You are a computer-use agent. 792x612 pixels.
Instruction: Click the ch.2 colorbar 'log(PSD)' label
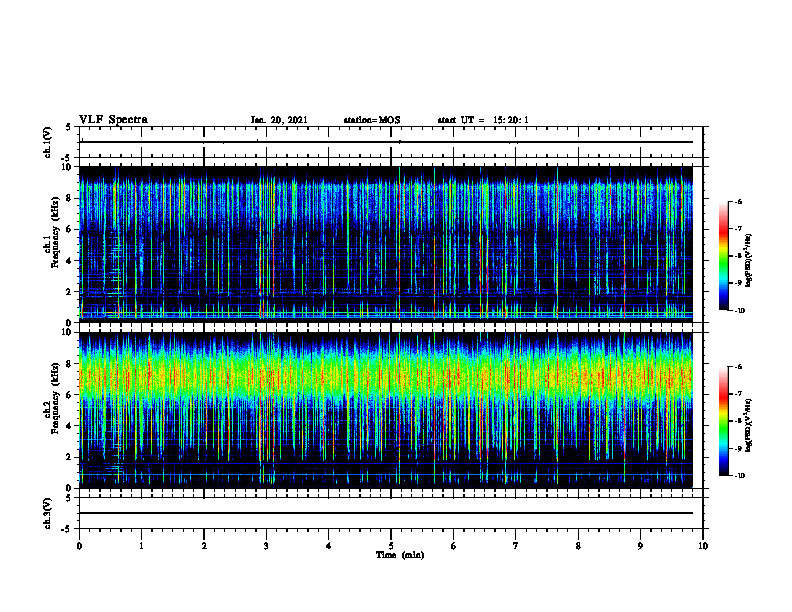[749, 424]
